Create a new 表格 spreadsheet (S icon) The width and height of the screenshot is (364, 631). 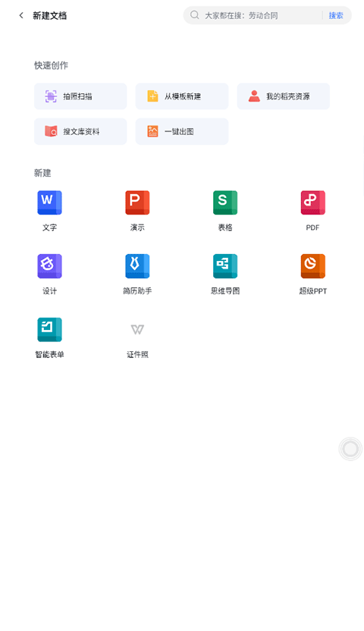224,211
